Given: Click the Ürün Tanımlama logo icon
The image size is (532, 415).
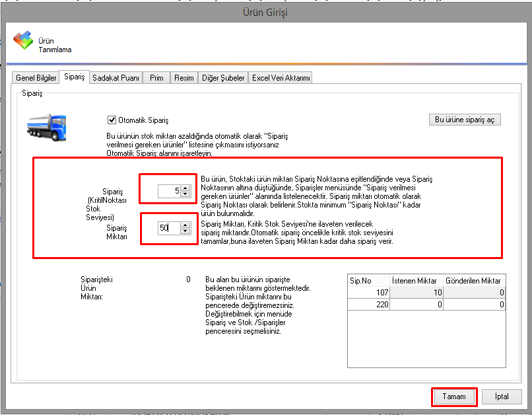Looking at the screenshot, I should coord(23,40).
